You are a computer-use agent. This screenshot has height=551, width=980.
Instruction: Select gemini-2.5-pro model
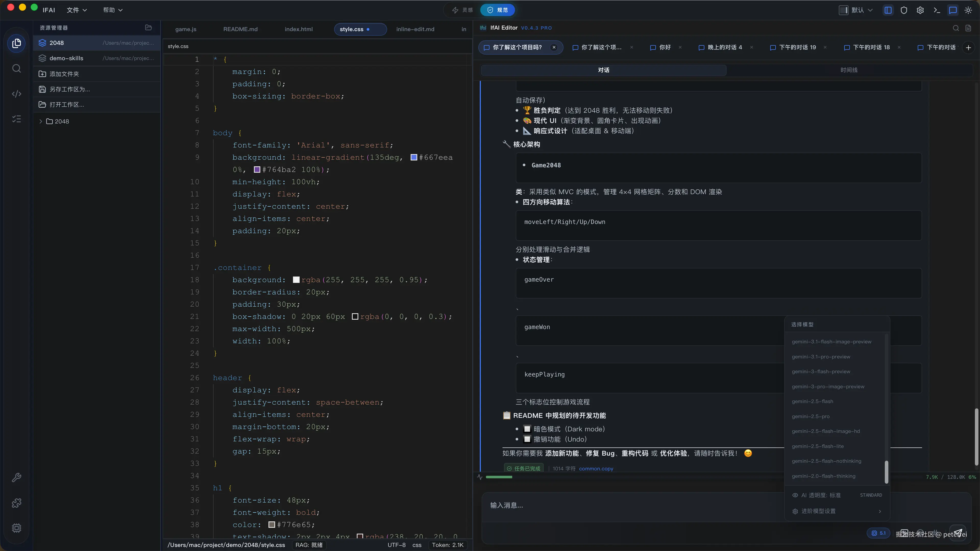click(x=811, y=416)
